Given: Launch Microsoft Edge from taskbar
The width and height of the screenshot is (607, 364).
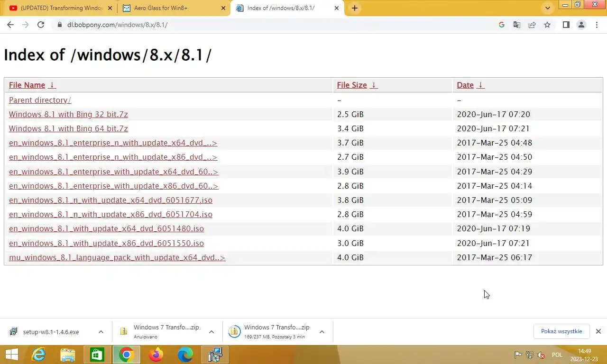Looking at the screenshot, I should (x=185, y=355).
